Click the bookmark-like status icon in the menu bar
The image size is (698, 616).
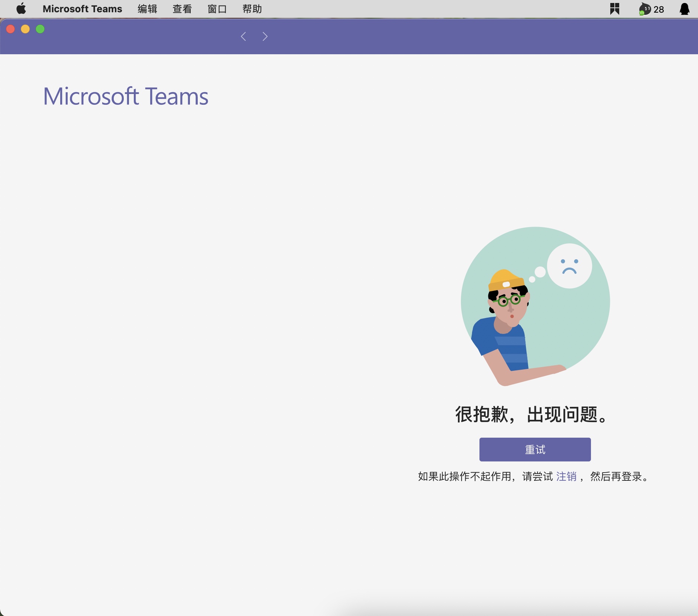click(615, 9)
